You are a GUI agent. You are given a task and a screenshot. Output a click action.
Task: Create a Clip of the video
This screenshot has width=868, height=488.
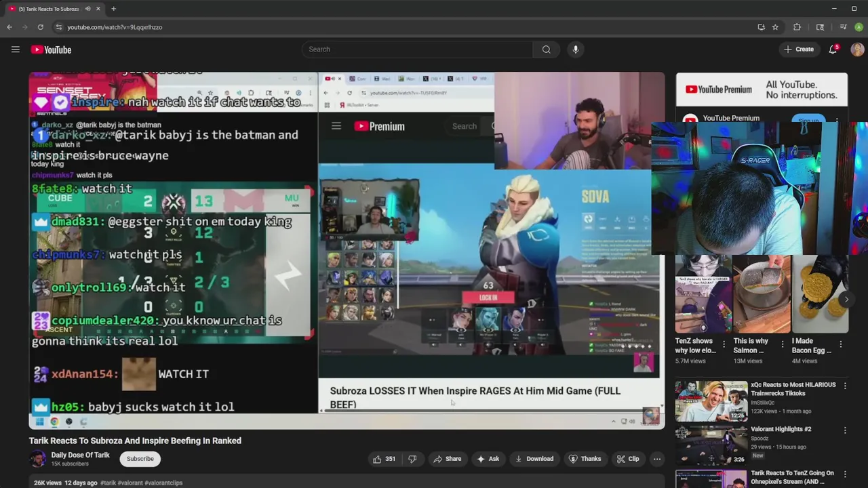[x=627, y=459]
